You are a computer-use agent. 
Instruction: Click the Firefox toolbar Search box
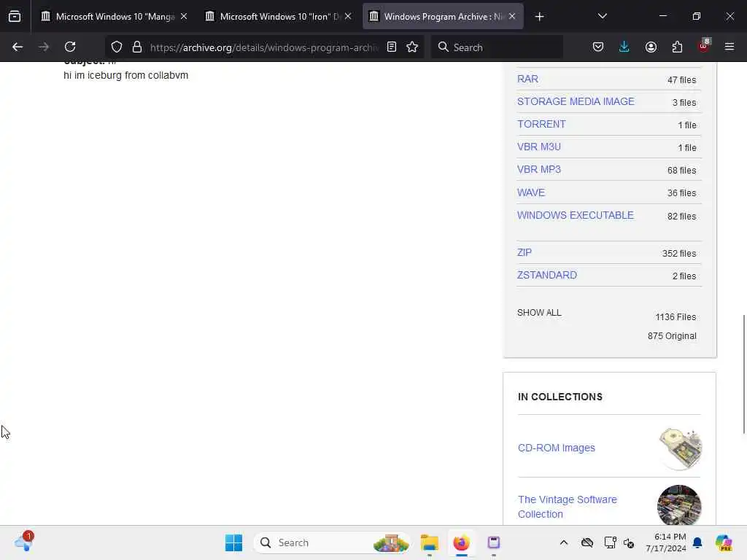(497, 47)
